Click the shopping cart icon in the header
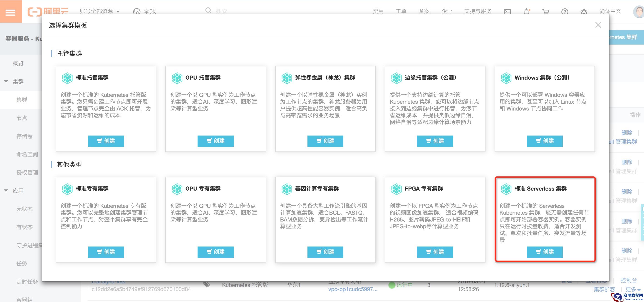Screen dimensions: 644x302 (x=545, y=12)
